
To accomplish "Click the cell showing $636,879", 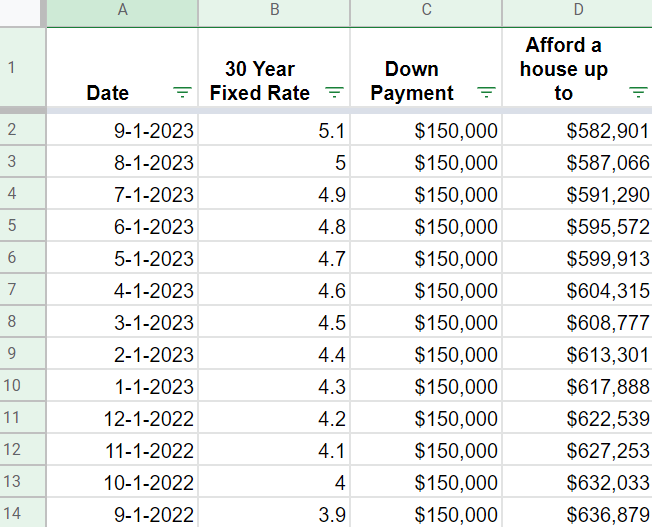I will (578, 514).
